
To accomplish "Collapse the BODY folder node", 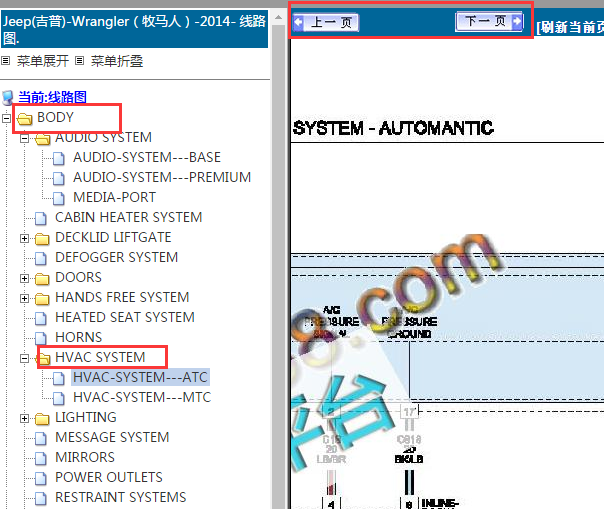I will (6, 118).
